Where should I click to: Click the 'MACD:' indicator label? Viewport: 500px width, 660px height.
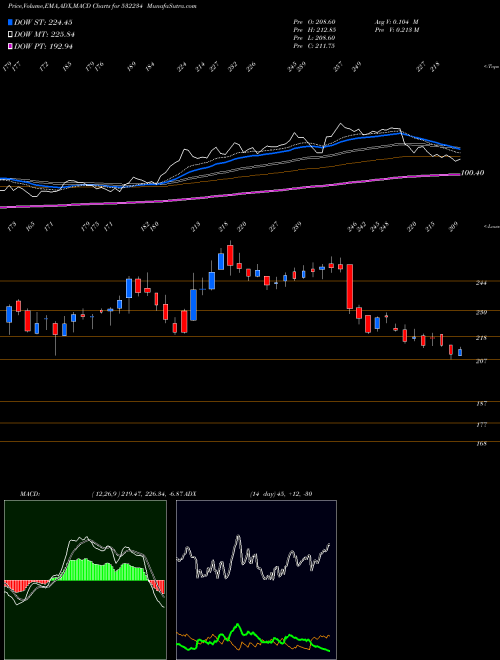click(x=30, y=494)
